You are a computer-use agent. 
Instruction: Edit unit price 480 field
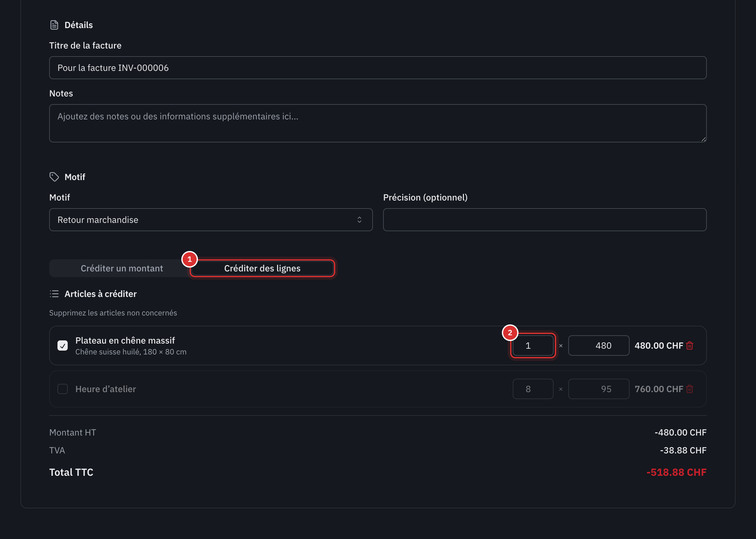tap(599, 345)
